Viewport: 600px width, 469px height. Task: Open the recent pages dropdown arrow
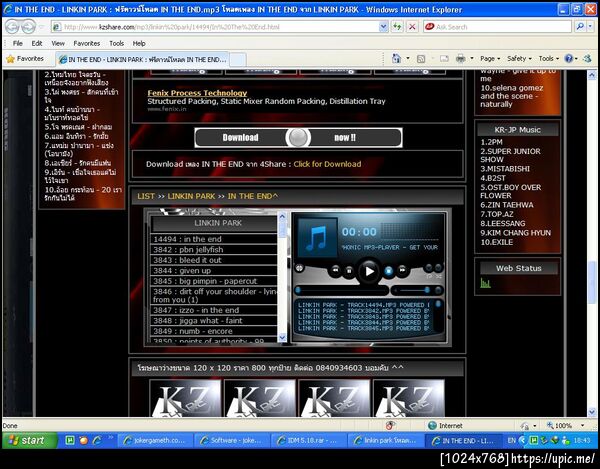(41, 27)
